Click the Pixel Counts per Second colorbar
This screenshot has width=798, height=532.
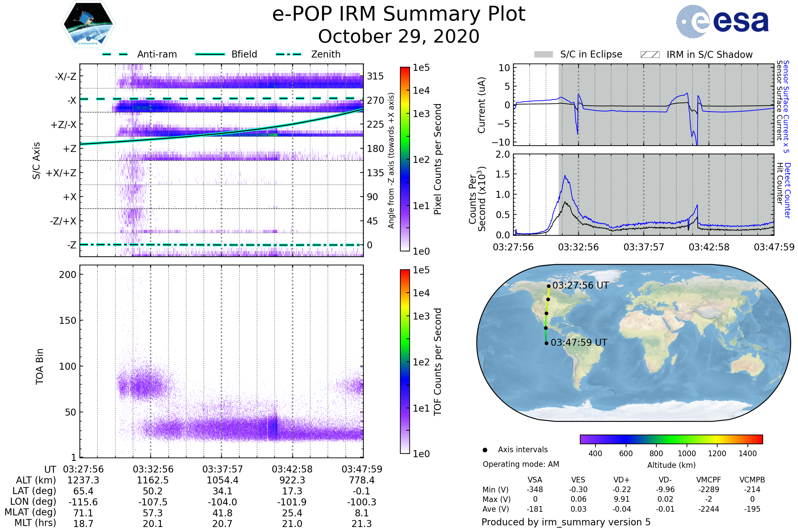pos(405,159)
